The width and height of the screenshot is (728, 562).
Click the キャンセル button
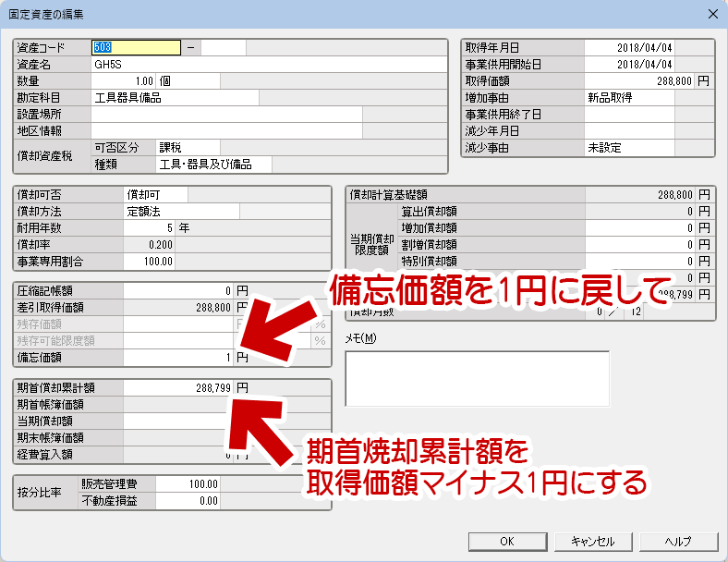click(593, 542)
